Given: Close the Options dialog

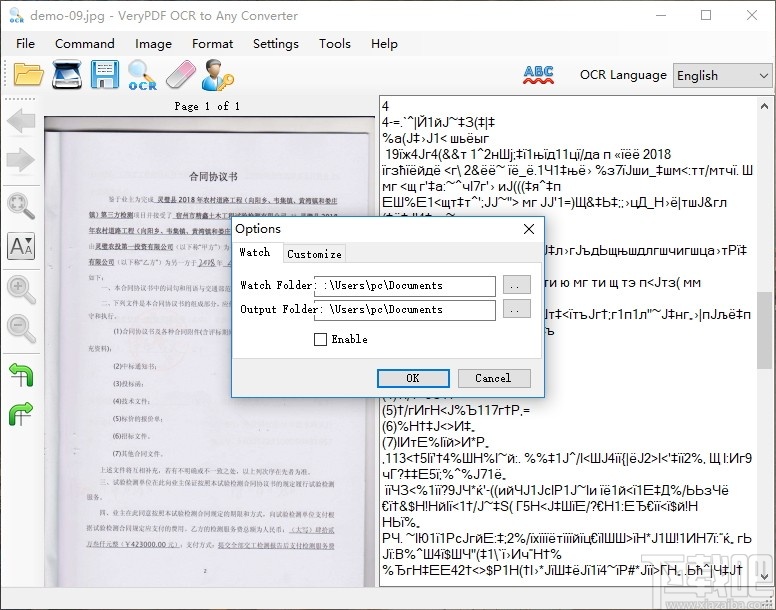Looking at the screenshot, I should [x=529, y=229].
